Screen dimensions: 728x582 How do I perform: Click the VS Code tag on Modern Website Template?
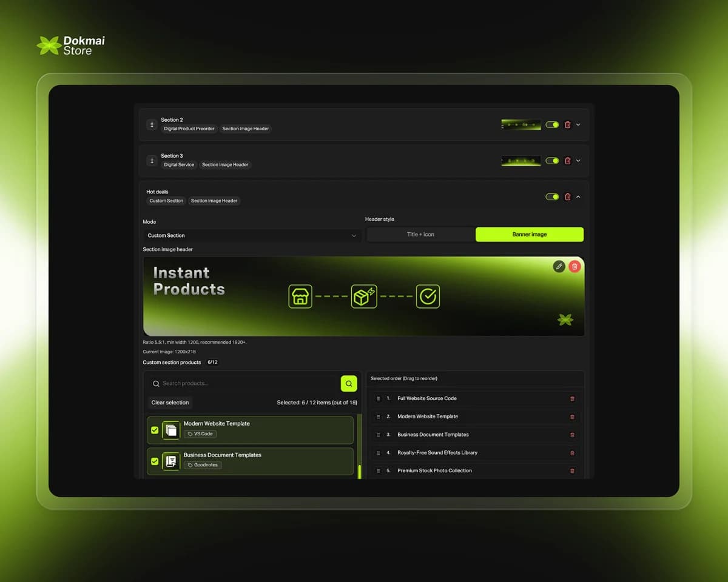click(x=200, y=433)
